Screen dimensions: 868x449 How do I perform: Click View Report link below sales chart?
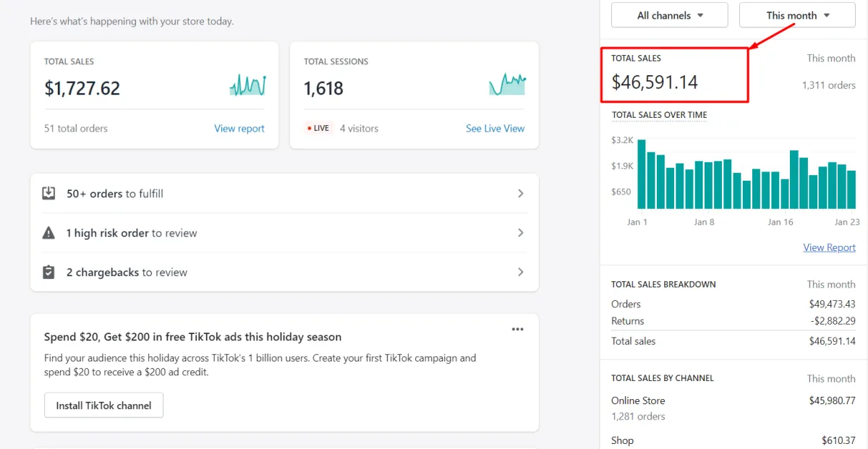click(829, 247)
